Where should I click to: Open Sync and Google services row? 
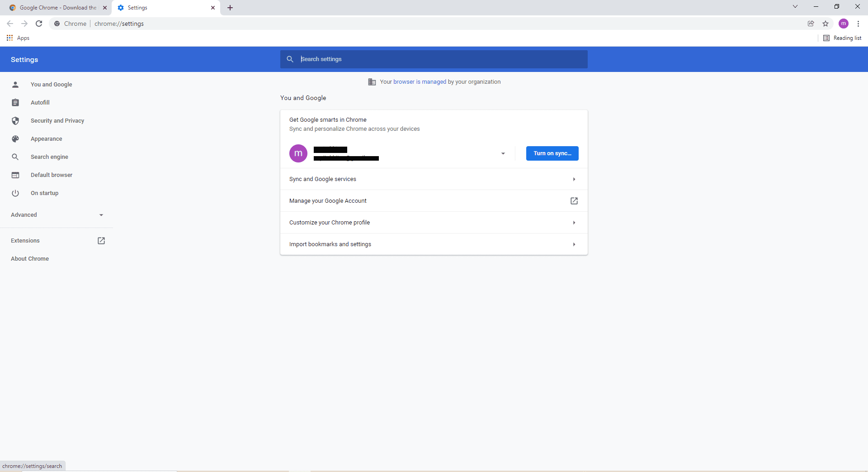(x=434, y=179)
